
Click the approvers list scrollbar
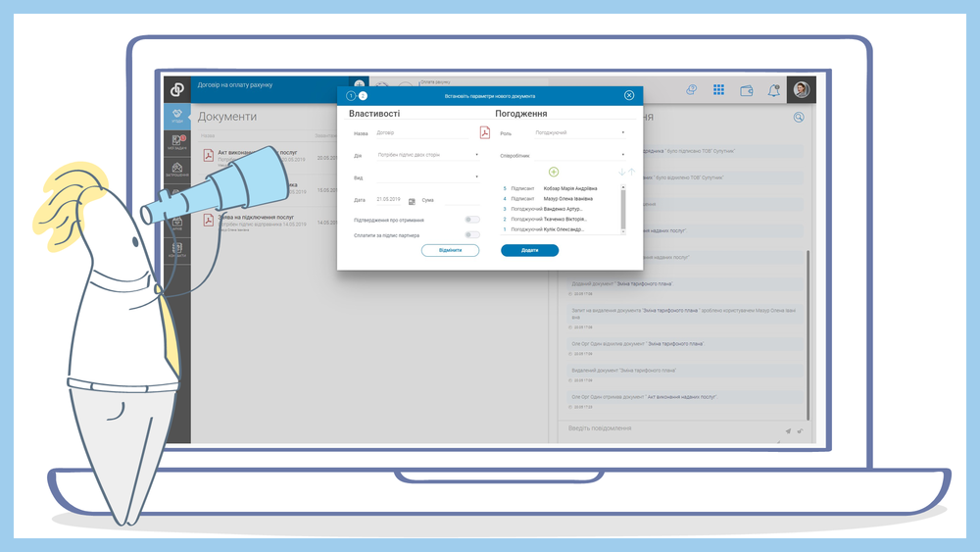point(623,207)
